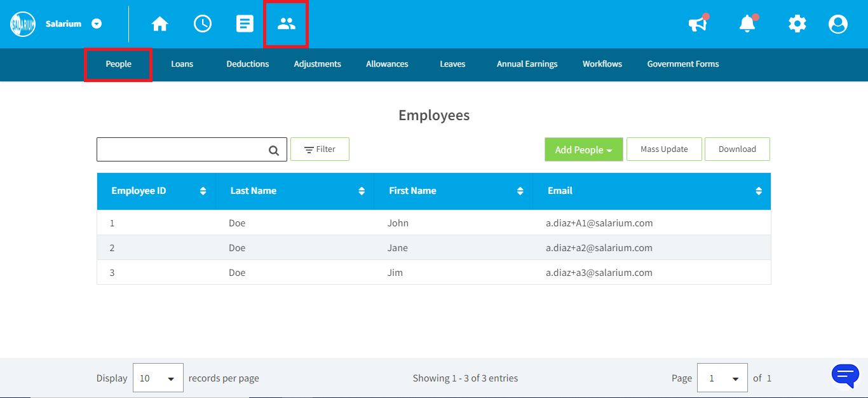Click the search magnifier icon
The image size is (868, 398).
coord(274,151)
